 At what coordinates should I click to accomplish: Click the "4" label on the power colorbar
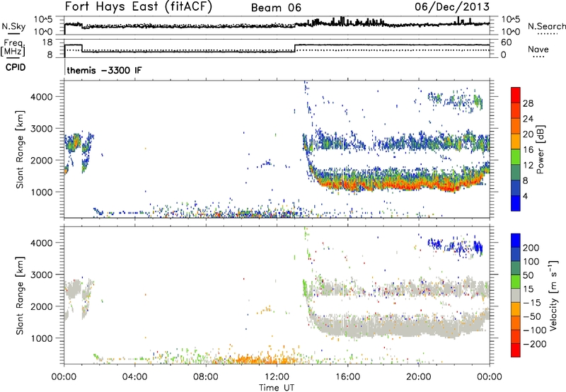[x=525, y=196]
